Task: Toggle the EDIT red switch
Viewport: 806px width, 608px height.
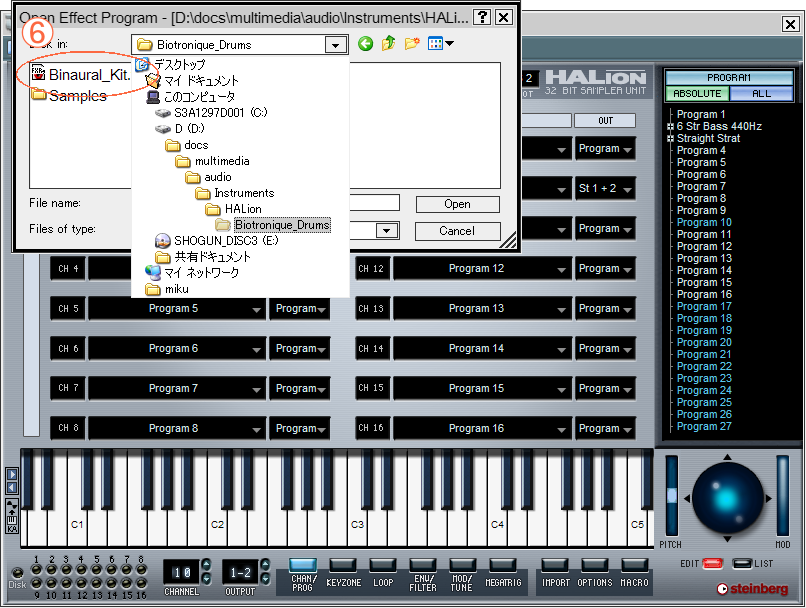Action: point(712,564)
